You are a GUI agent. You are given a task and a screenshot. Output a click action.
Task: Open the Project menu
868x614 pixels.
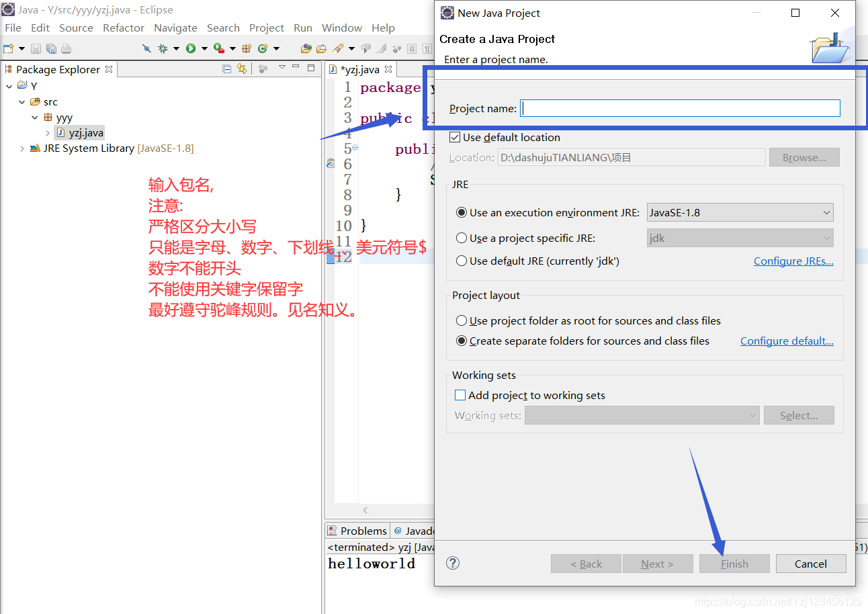coord(267,28)
